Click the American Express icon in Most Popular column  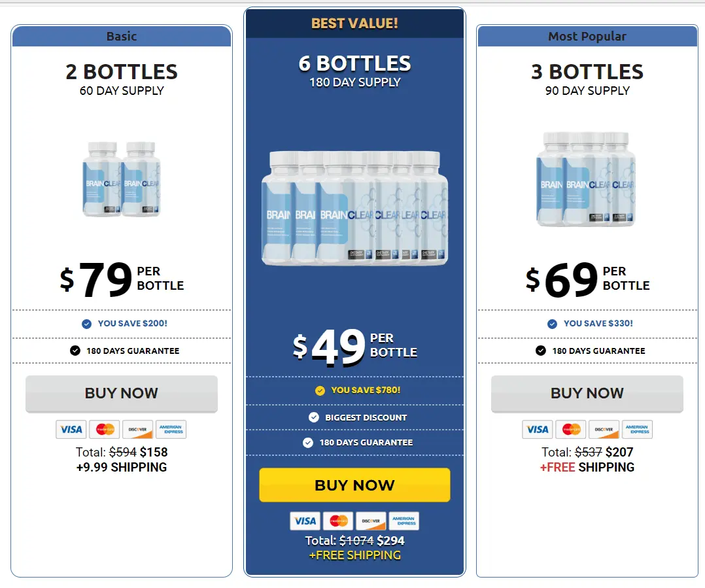[x=637, y=429]
